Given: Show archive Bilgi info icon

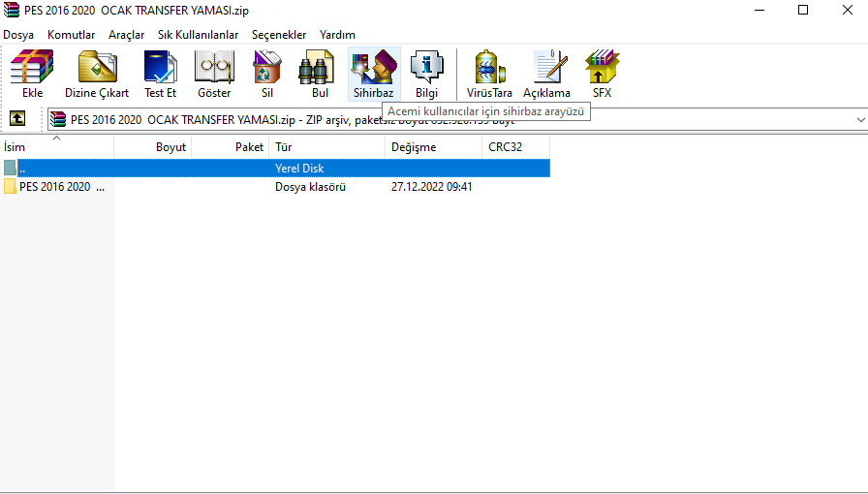Looking at the screenshot, I should coord(427,67).
